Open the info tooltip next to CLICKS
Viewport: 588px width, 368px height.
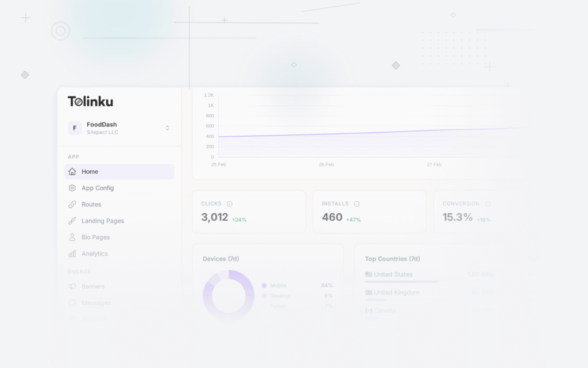[230, 204]
